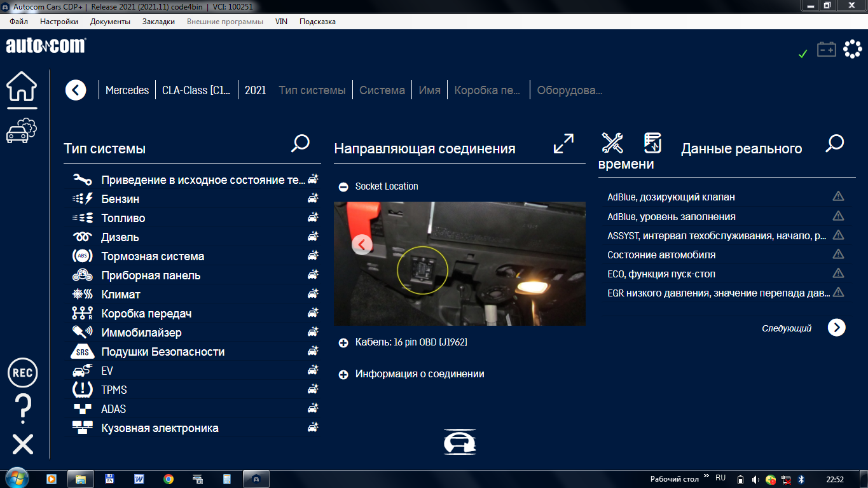Image resolution: width=868 pixels, height=488 pixels.
Task: Click the car-plus icon in Климат row
Action: point(313,294)
